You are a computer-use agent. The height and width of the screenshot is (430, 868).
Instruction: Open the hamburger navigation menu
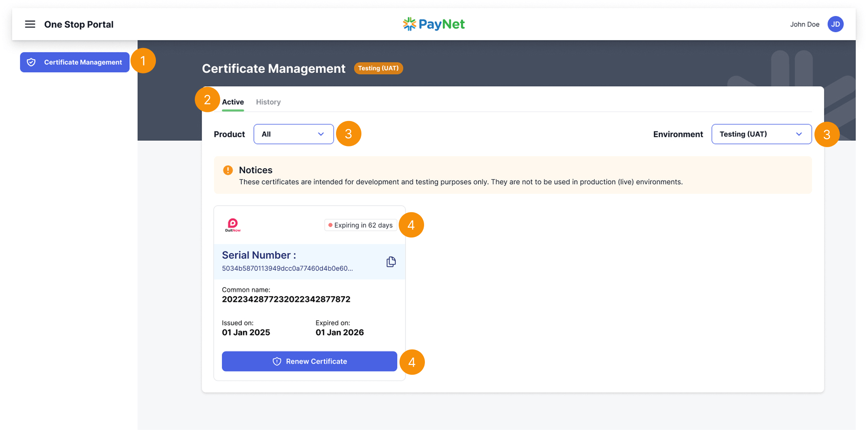30,24
